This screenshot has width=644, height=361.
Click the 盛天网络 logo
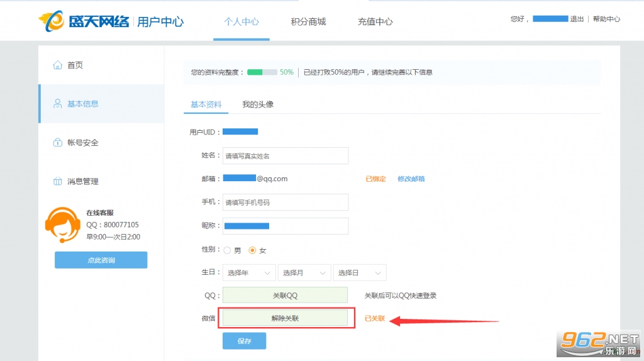click(84, 21)
